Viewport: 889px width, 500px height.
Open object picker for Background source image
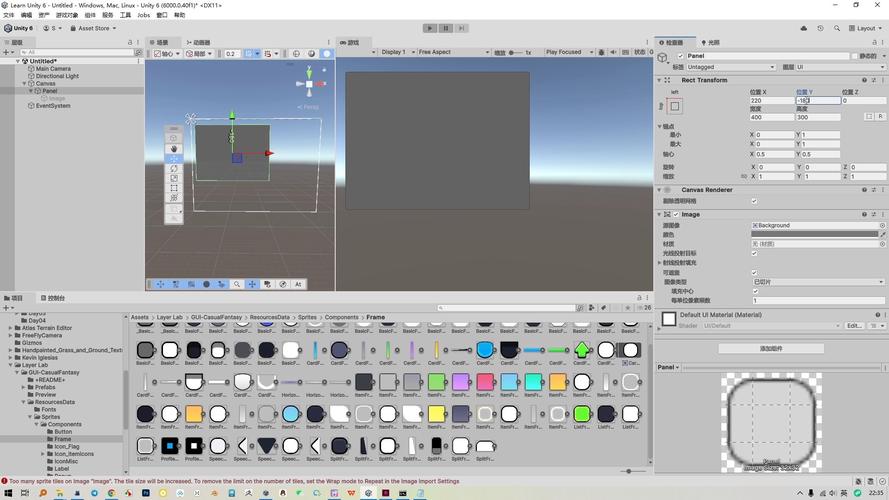tap(882, 226)
